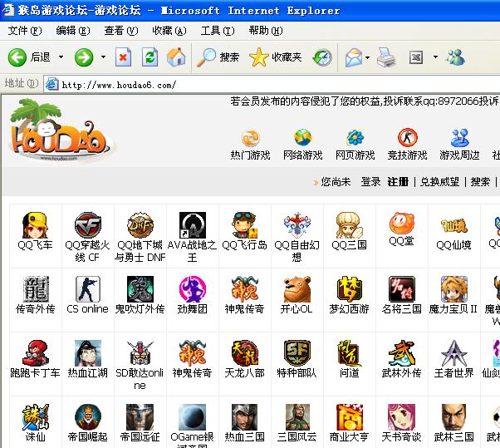Stop page loading with red X icon
Image resolution: width=500 pixels, height=448 pixels.
tap(124, 57)
